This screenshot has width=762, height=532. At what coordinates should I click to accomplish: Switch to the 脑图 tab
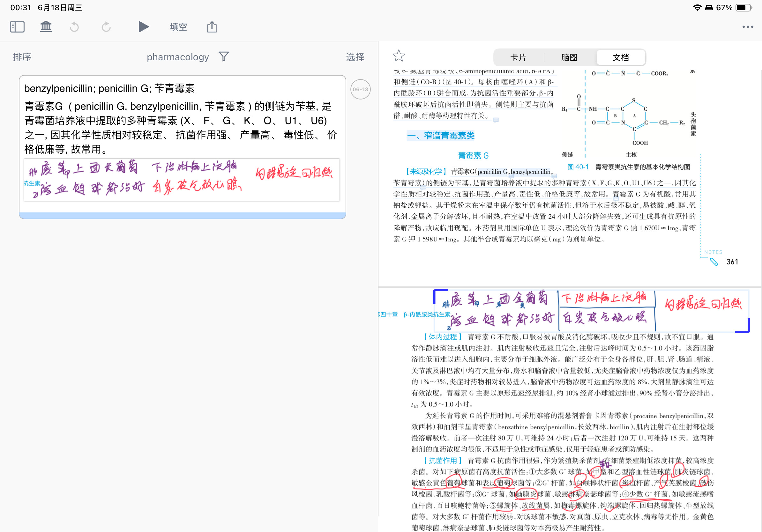click(x=569, y=57)
